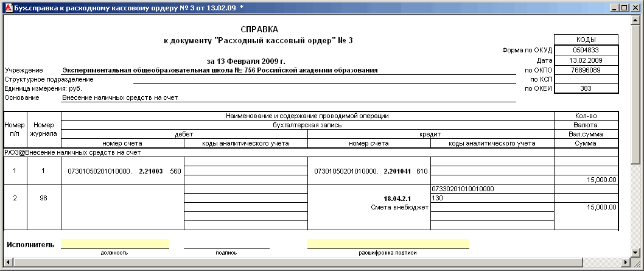Click the 15,000.00 sum in row 2
The width and height of the screenshot is (644, 271).
pyautogui.click(x=601, y=207)
